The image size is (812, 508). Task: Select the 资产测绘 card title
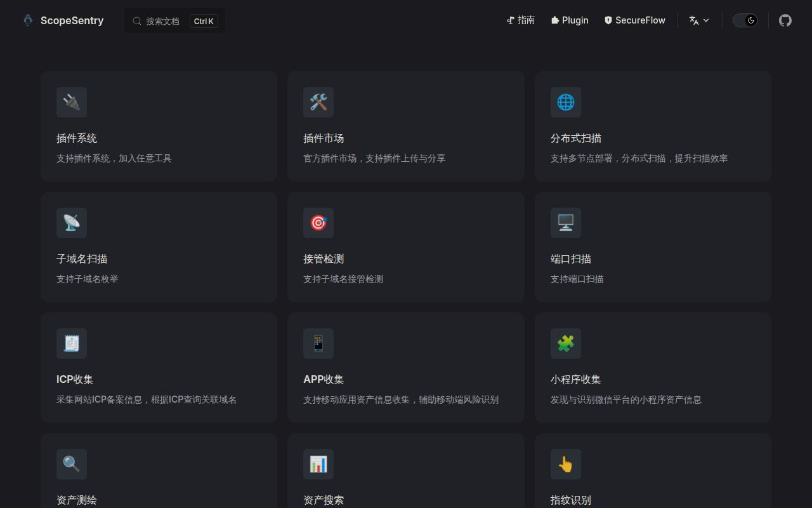point(77,500)
